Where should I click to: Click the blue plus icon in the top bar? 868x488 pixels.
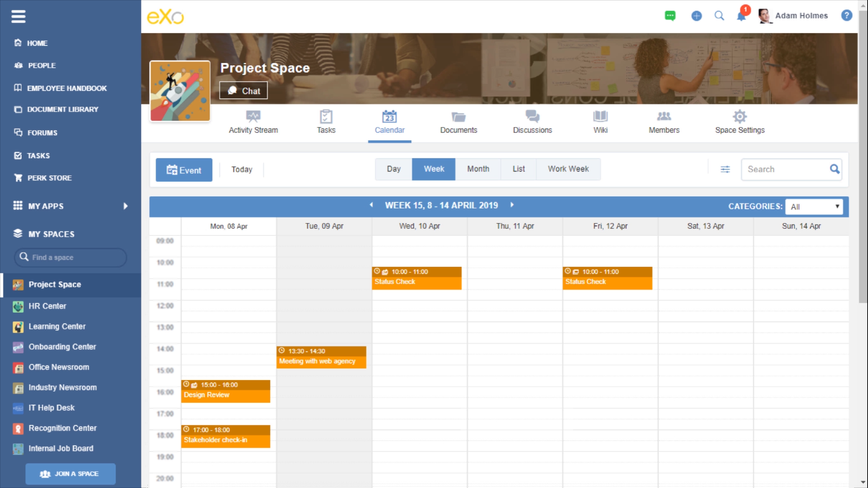click(x=696, y=15)
